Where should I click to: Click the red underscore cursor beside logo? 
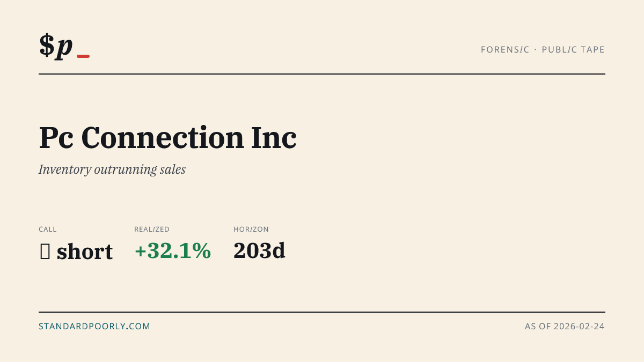pyautogui.click(x=83, y=56)
